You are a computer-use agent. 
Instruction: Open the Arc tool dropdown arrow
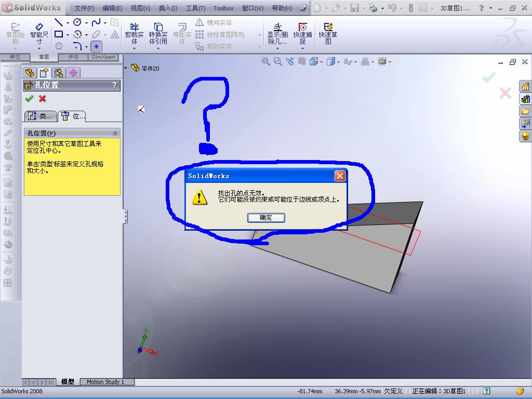pos(86,35)
